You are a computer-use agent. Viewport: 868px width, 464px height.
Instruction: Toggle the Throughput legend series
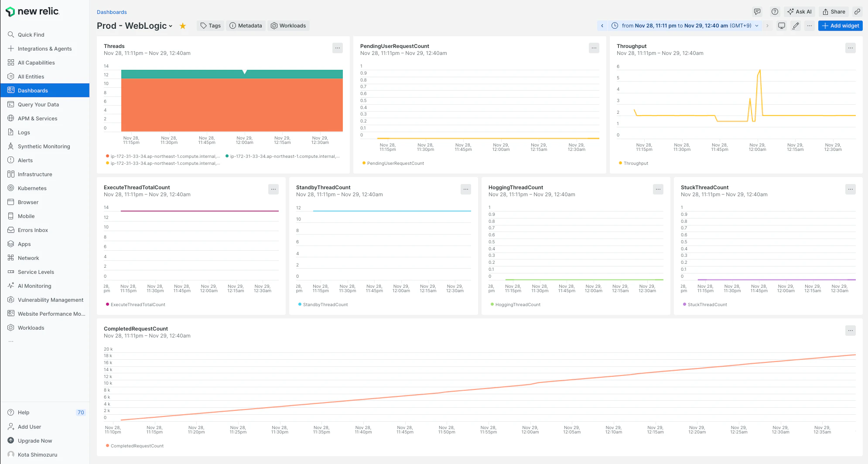click(x=633, y=163)
